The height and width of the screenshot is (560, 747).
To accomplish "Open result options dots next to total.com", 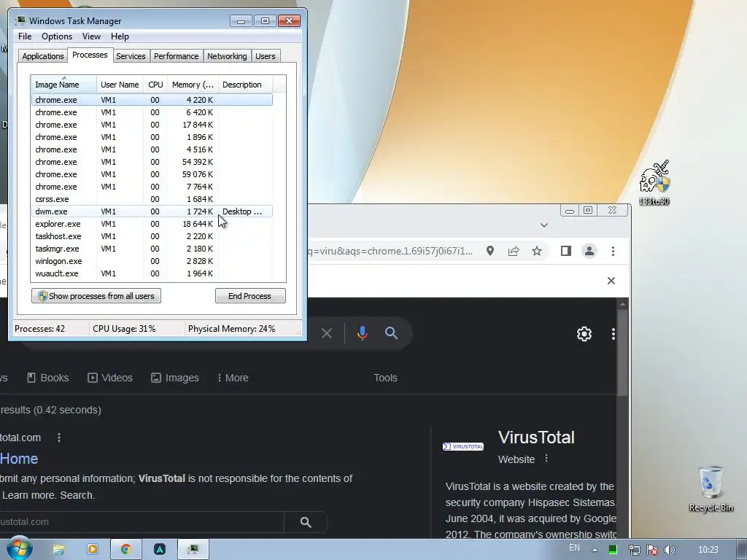I will pyautogui.click(x=59, y=437).
